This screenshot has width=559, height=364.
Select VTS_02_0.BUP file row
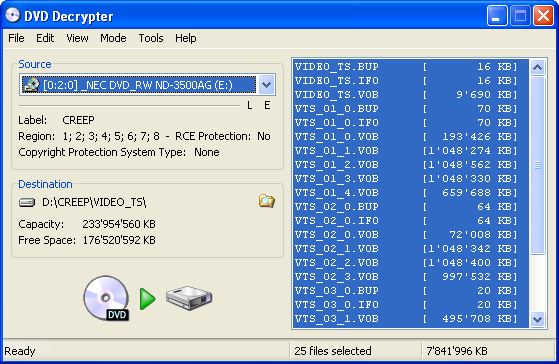point(411,206)
